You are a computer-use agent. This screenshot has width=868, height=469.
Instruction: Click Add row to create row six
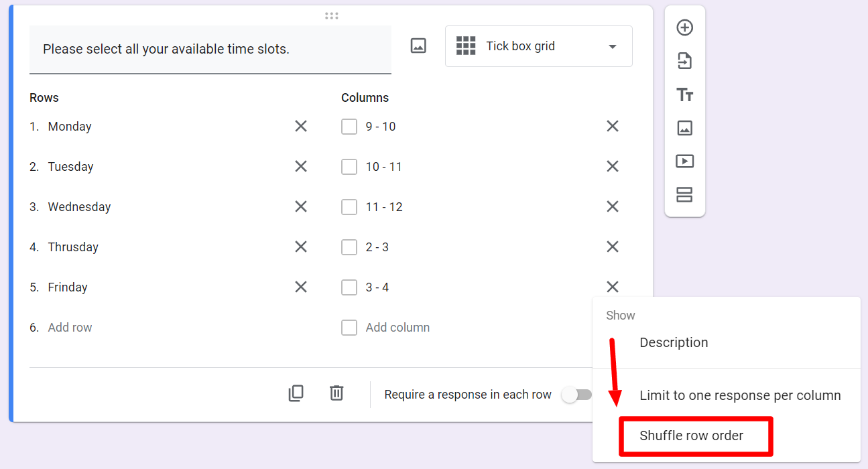[70, 327]
